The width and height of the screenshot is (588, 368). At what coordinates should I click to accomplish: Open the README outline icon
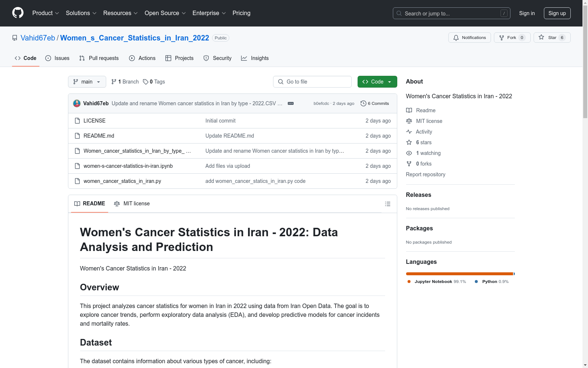point(387,204)
